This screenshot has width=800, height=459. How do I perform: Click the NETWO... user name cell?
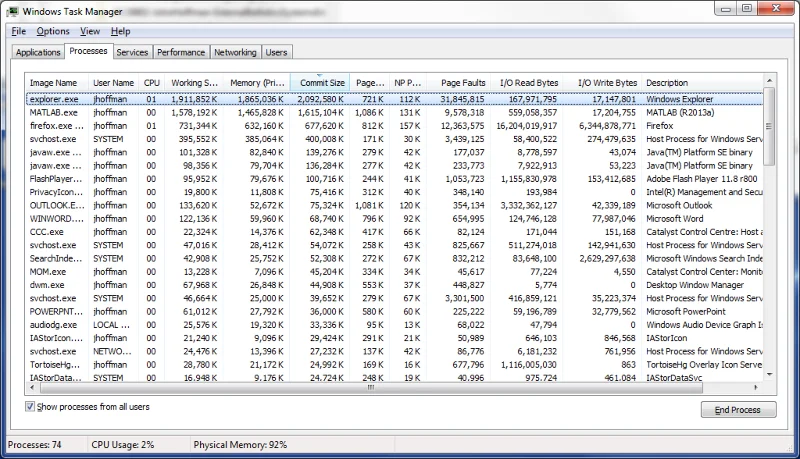(x=112, y=351)
